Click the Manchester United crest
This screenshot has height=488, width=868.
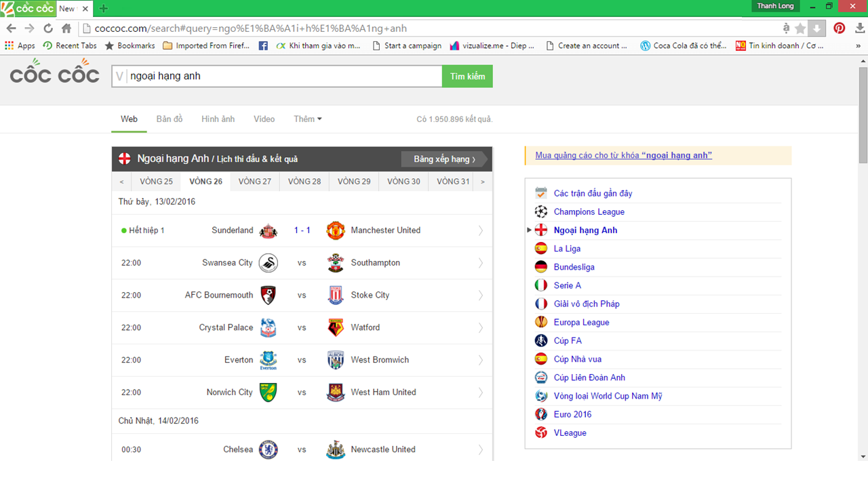pyautogui.click(x=336, y=230)
